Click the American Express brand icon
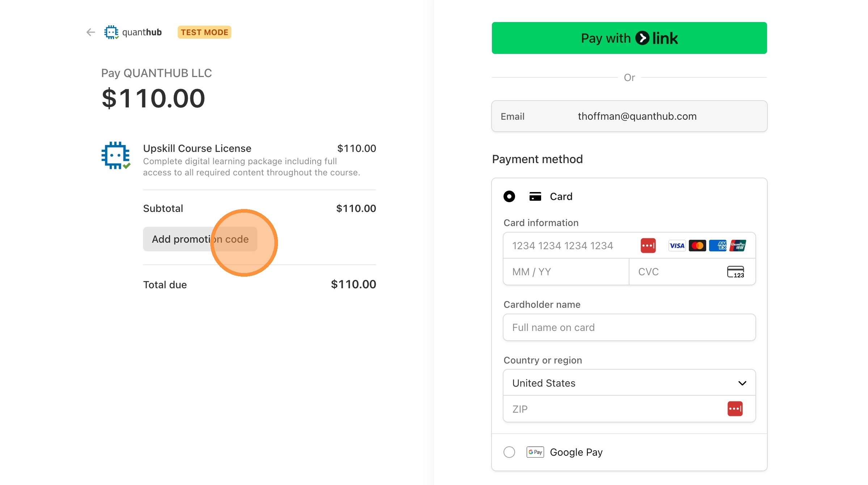Image resolution: width=868 pixels, height=485 pixels. [x=717, y=246]
